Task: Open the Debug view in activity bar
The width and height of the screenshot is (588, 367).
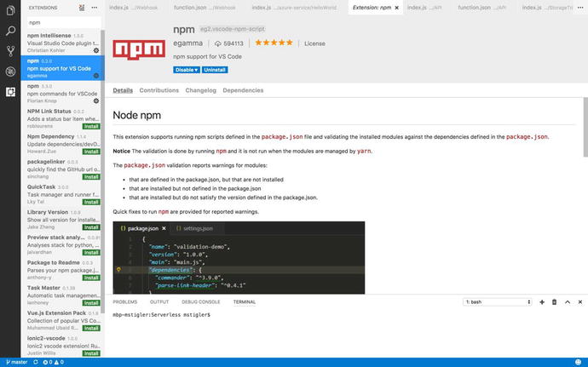Action: coord(10,72)
